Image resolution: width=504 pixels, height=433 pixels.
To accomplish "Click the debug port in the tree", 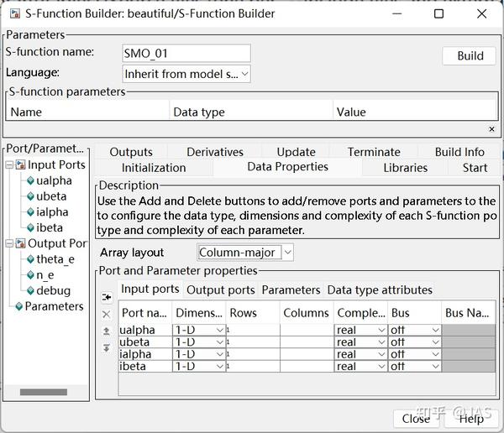I will tap(53, 290).
